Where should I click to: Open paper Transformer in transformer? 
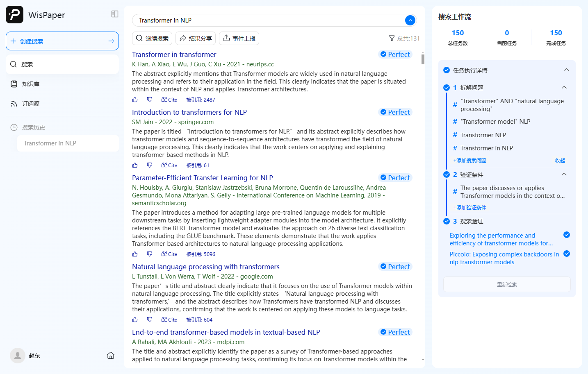click(174, 54)
